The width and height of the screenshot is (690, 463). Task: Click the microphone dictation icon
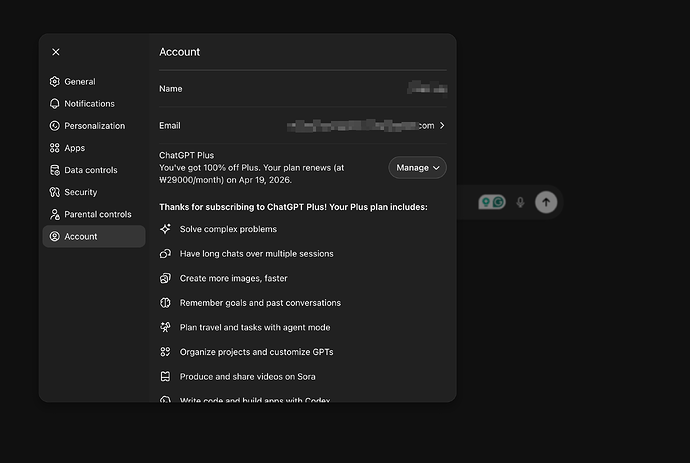click(520, 202)
